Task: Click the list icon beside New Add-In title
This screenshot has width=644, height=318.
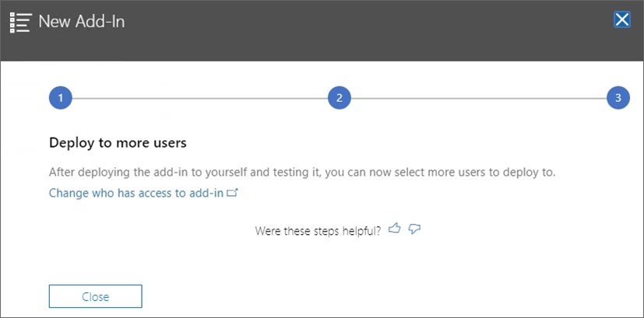Action: click(x=19, y=22)
